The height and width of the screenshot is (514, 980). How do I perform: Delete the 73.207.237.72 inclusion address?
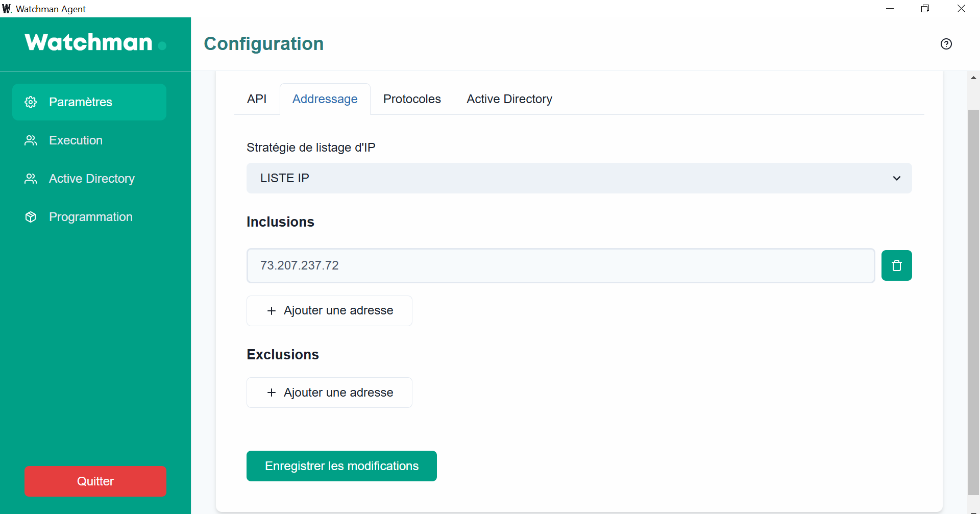pos(896,265)
